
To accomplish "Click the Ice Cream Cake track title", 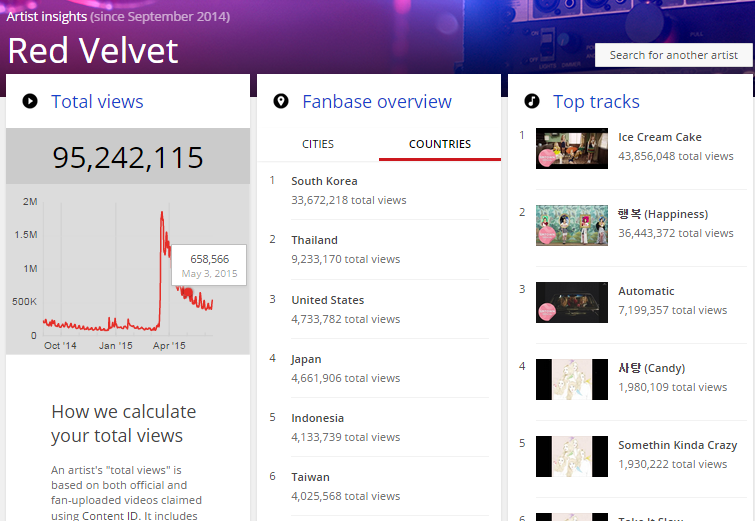I will [660, 137].
